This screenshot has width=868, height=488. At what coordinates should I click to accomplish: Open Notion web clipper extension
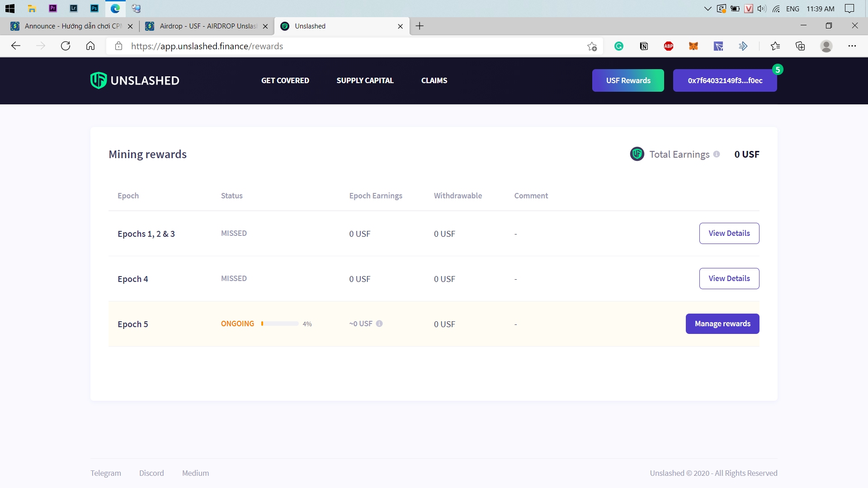click(x=644, y=46)
